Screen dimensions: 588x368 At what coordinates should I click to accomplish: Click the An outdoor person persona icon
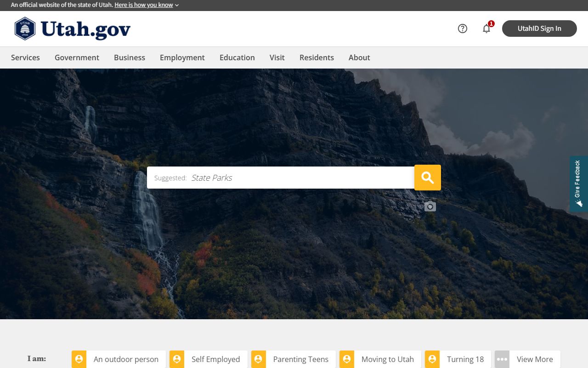pos(79,359)
